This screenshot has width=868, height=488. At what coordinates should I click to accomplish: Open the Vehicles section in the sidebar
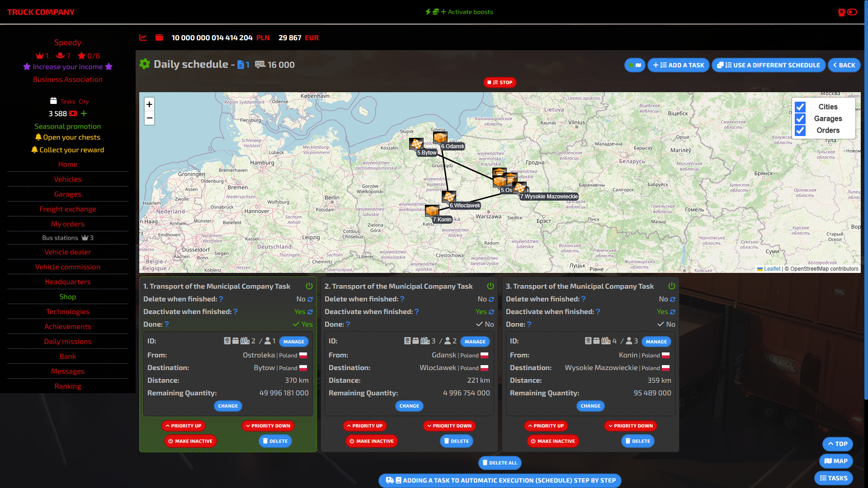(x=68, y=179)
